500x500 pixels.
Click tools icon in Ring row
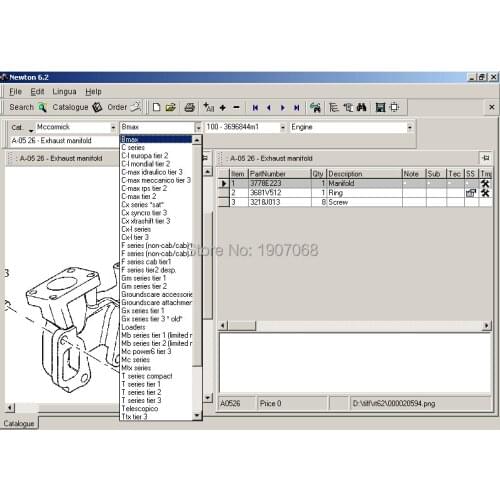(x=485, y=193)
